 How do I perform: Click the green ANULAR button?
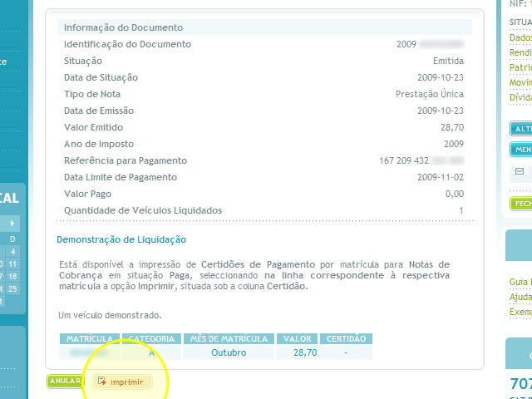pyautogui.click(x=65, y=381)
